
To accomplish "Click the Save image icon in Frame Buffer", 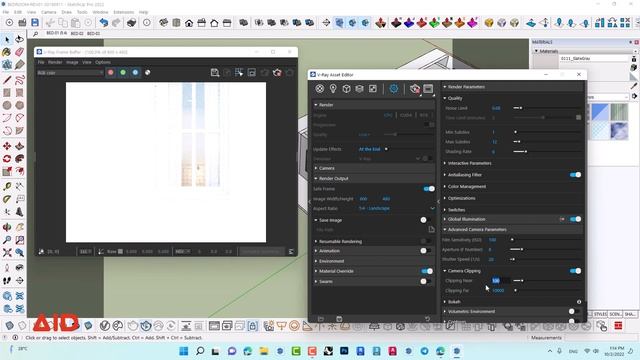I will [x=215, y=73].
